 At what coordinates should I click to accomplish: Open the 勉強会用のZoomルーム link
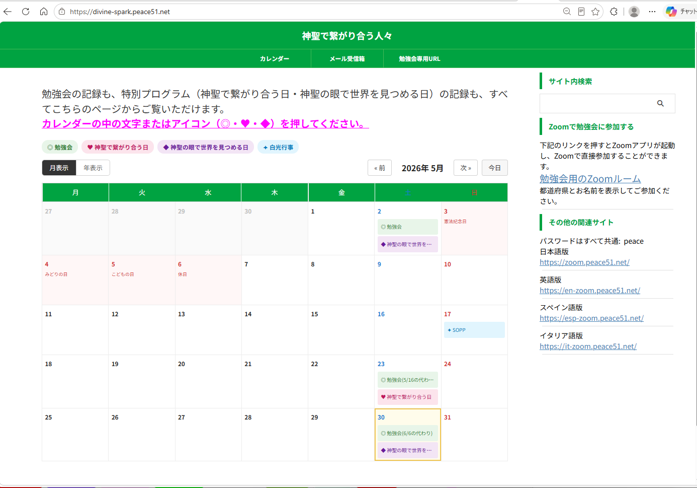(590, 179)
